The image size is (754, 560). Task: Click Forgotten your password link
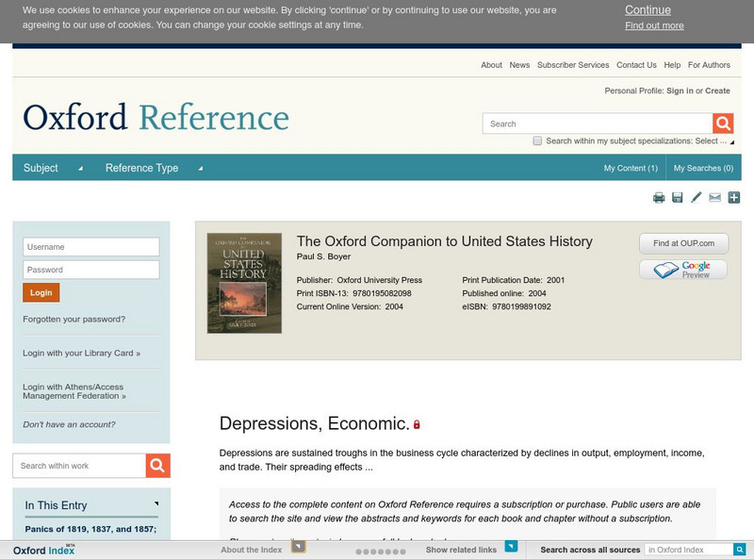coord(74,320)
